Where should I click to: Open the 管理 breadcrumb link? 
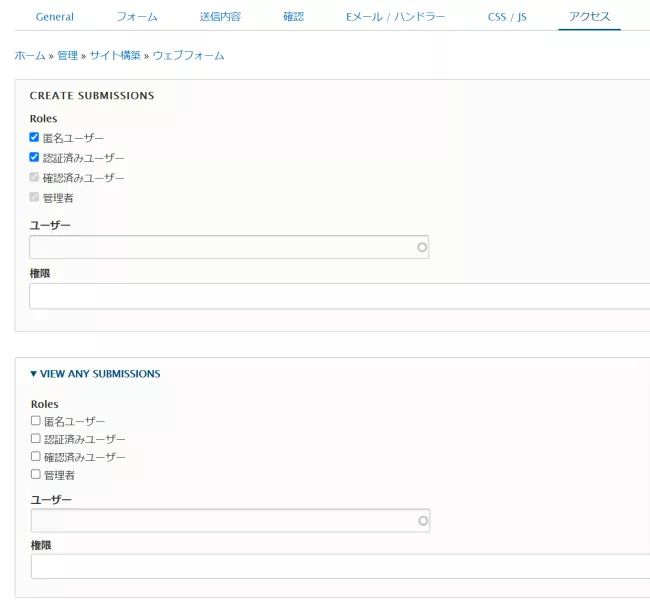point(68,55)
